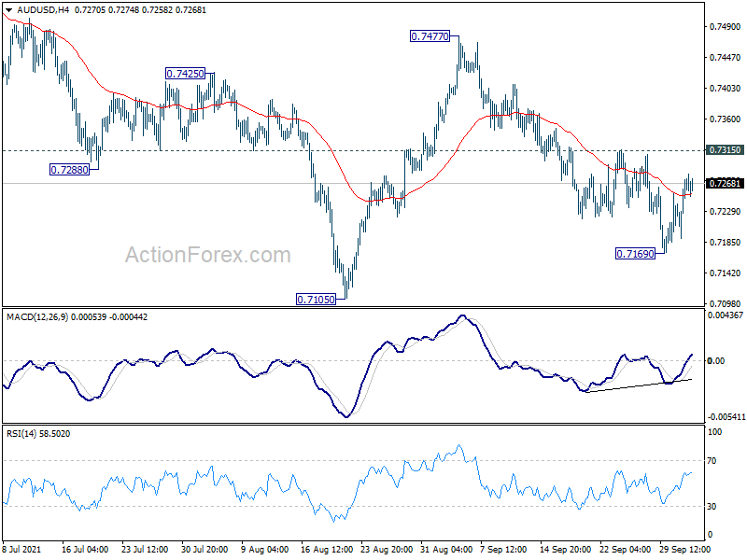Click the 9 Aug 04:00 time label

click(x=264, y=550)
